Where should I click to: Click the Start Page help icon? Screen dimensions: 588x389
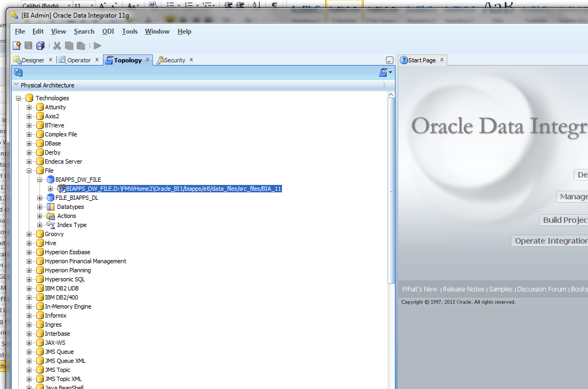coord(404,60)
